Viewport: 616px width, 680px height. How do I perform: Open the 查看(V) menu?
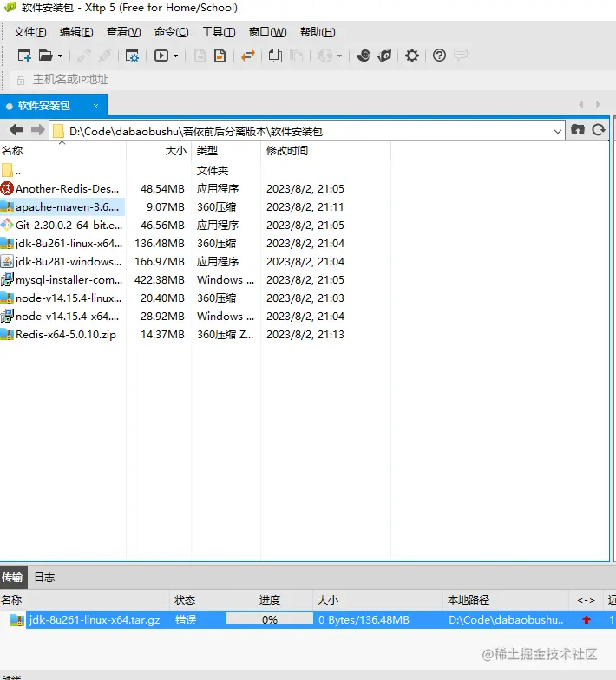(x=123, y=32)
